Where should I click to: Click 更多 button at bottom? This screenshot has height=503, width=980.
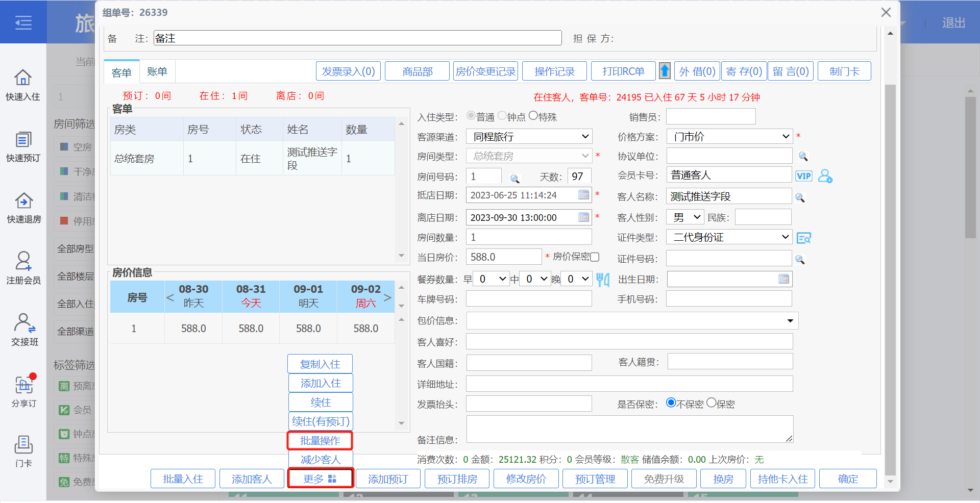point(320,479)
